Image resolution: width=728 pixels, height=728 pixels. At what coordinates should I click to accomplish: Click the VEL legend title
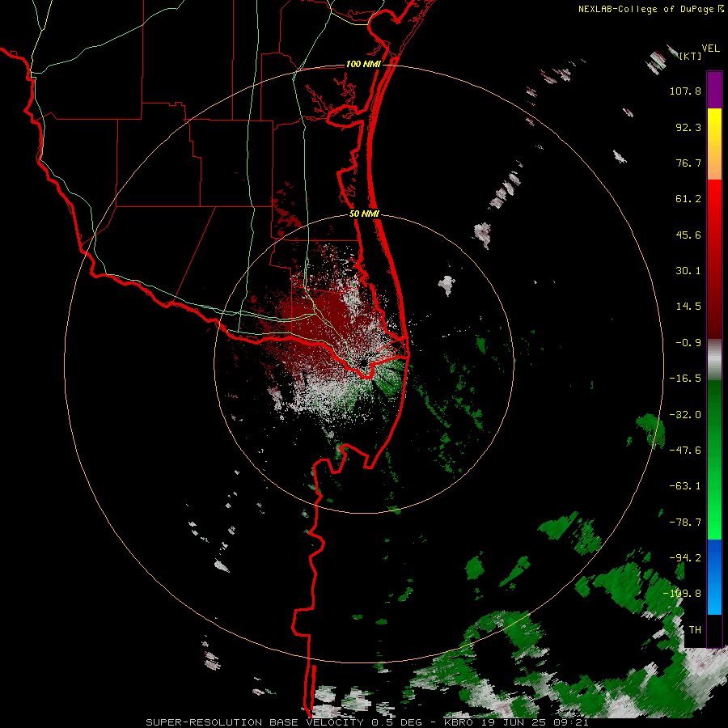(710, 49)
